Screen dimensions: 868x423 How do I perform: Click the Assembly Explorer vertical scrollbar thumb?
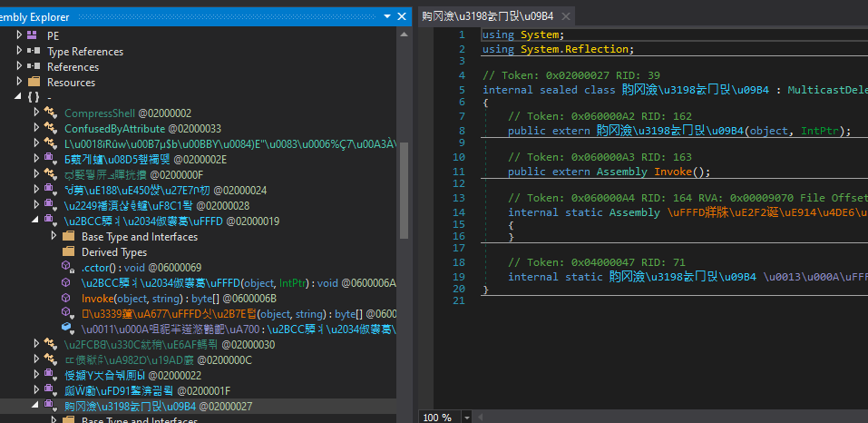click(404, 191)
